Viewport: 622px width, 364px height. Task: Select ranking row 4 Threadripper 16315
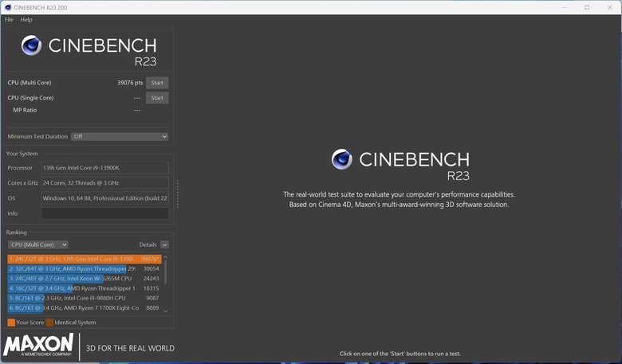[85, 288]
